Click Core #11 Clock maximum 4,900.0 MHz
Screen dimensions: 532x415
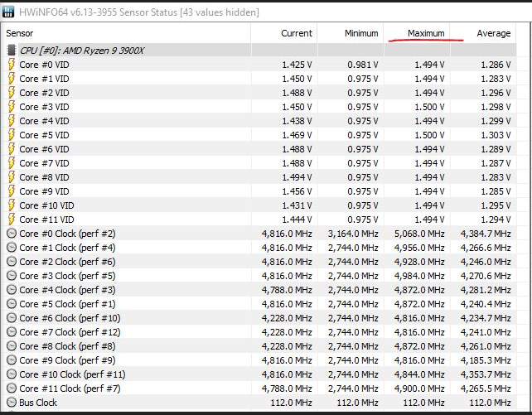tap(419, 388)
